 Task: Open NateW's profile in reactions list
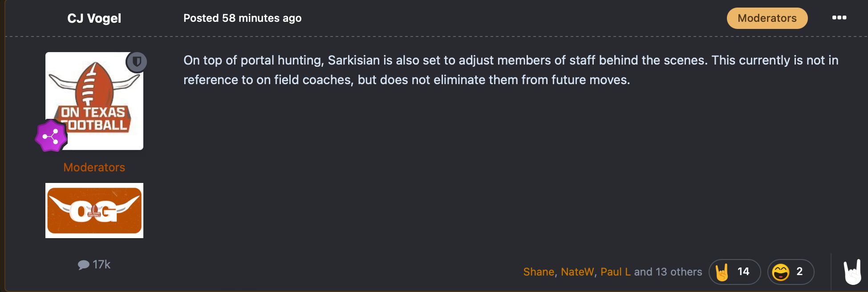(x=577, y=272)
